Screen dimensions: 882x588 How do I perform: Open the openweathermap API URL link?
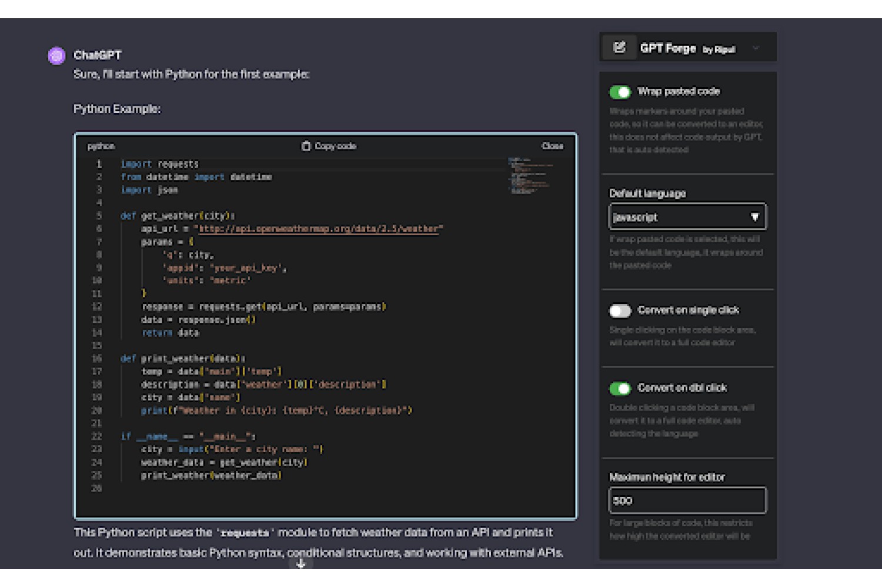pyautogui.click(x=318, y=229)
